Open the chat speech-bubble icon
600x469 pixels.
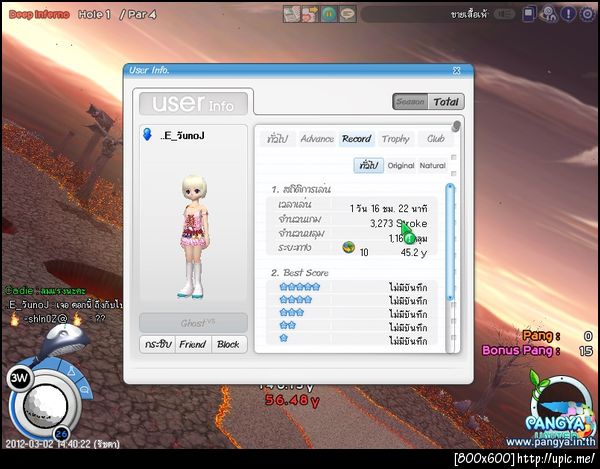pos(347,15)
